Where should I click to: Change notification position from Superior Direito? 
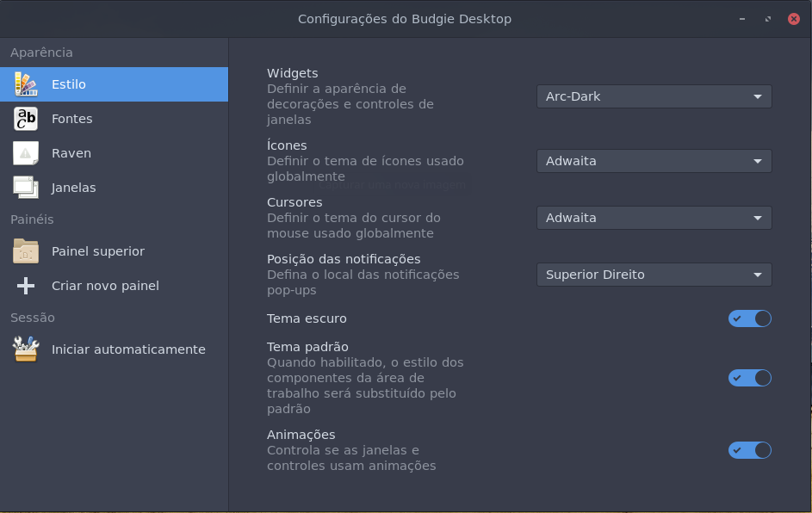coord(654,275)
